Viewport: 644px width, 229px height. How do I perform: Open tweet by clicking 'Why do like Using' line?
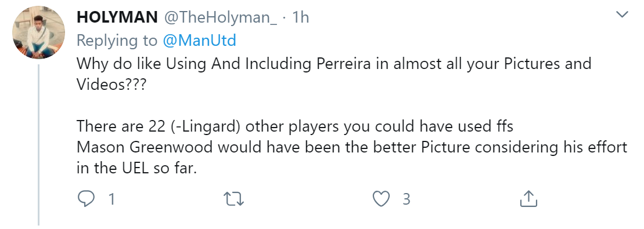(333, 64)
